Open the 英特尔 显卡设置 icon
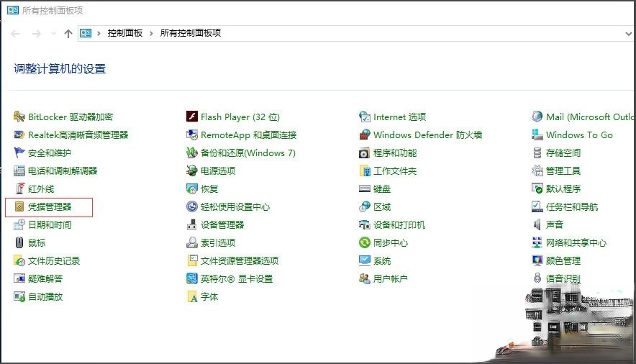Image resolution: width=636 pixels, height=364 pixels. pos(192,278)
